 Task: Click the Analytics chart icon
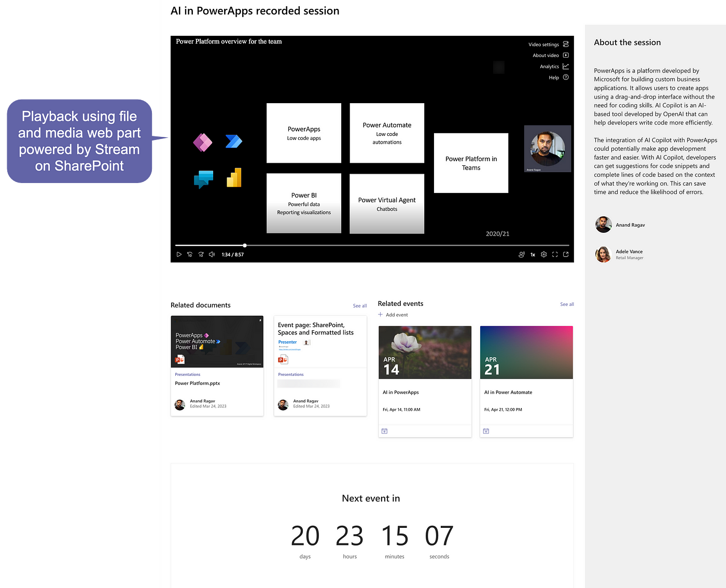[566, 66]
